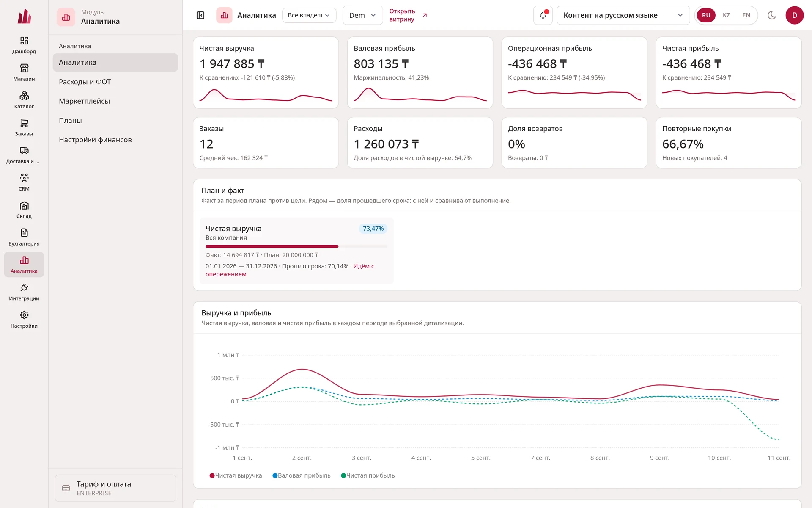This screenshot has height=508, width=812.
Task: Click the Маржинальность: 41,23% text
Action: click(x=391, y=78)
